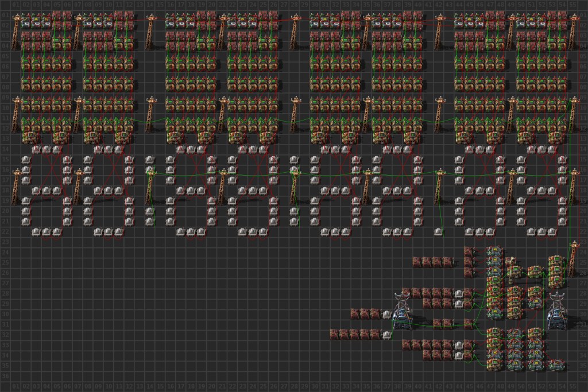This screenshot has width=588, height=392.
Task: Click the less-than decider at columns 51-52, row 32
Action: (x=536, y=334)
